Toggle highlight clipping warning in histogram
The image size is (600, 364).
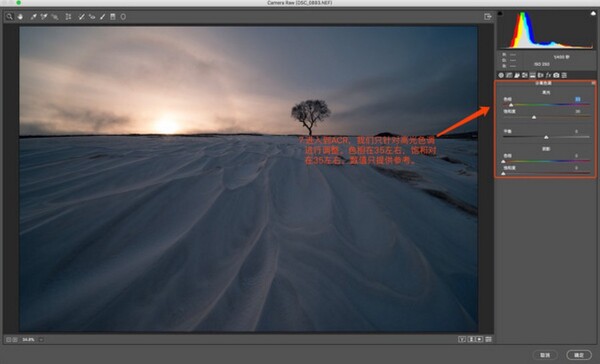[x=593, y=13]
